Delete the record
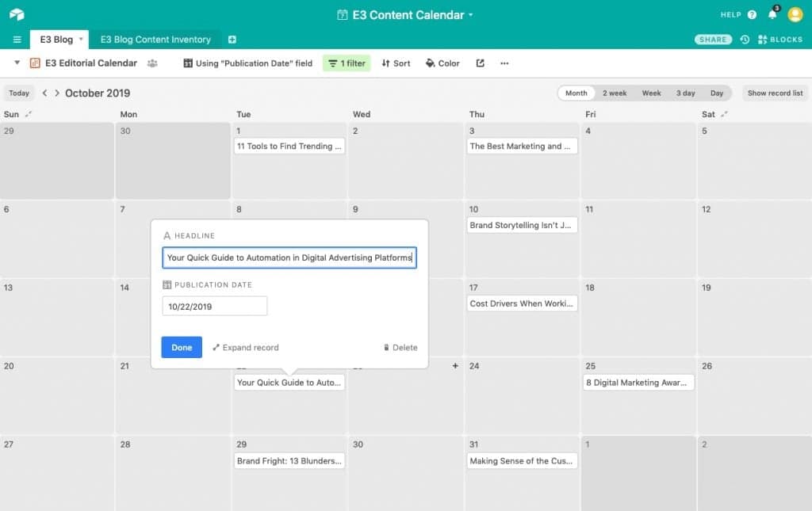This screenshot has height=511, width=812. pos(400,348)
